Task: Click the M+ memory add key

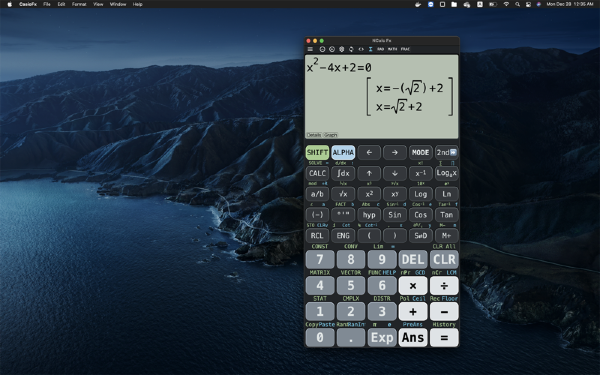Action: pyautogui.click(x=447, y=236)
